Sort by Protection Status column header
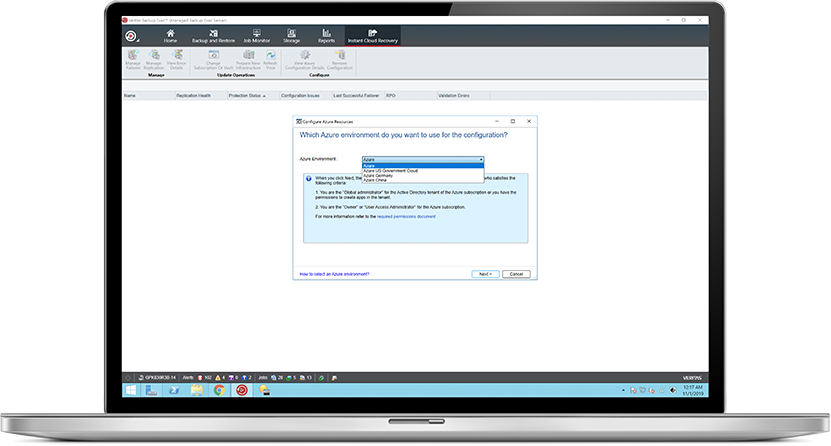The width and height of the screenshot is (831, 446). click(253, 96)
